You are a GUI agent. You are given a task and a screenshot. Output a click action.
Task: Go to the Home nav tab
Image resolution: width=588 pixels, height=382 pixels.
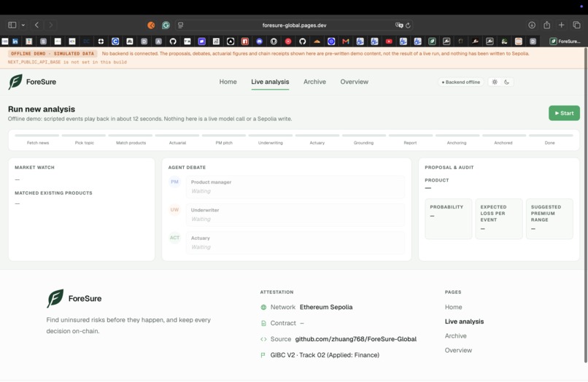228,82
